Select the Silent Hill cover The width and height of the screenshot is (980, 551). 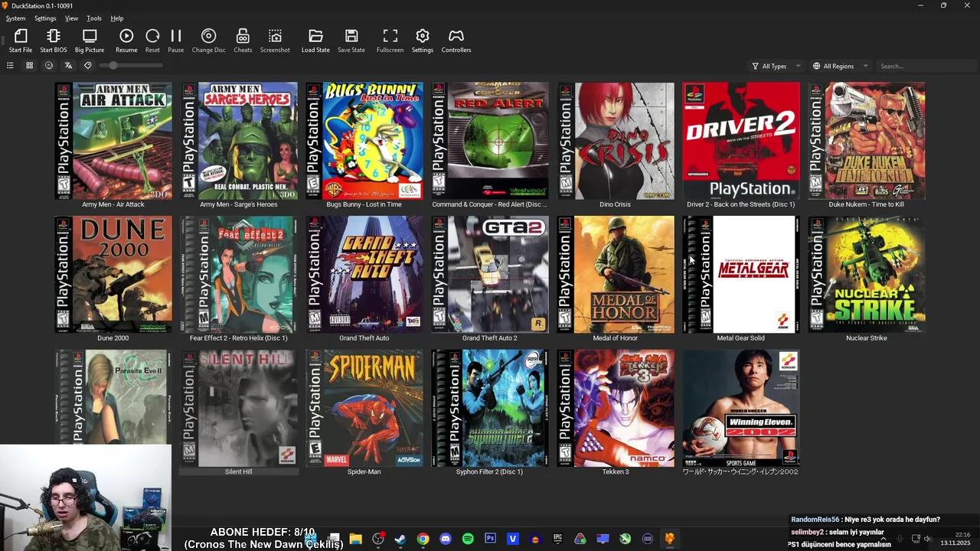tap(239, 408)
